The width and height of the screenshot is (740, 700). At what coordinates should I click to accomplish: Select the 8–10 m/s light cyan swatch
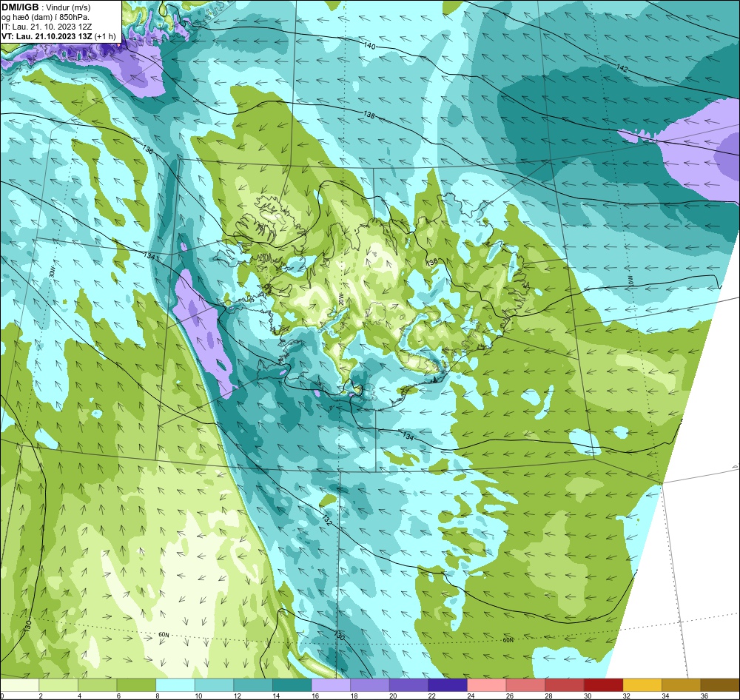175,684
